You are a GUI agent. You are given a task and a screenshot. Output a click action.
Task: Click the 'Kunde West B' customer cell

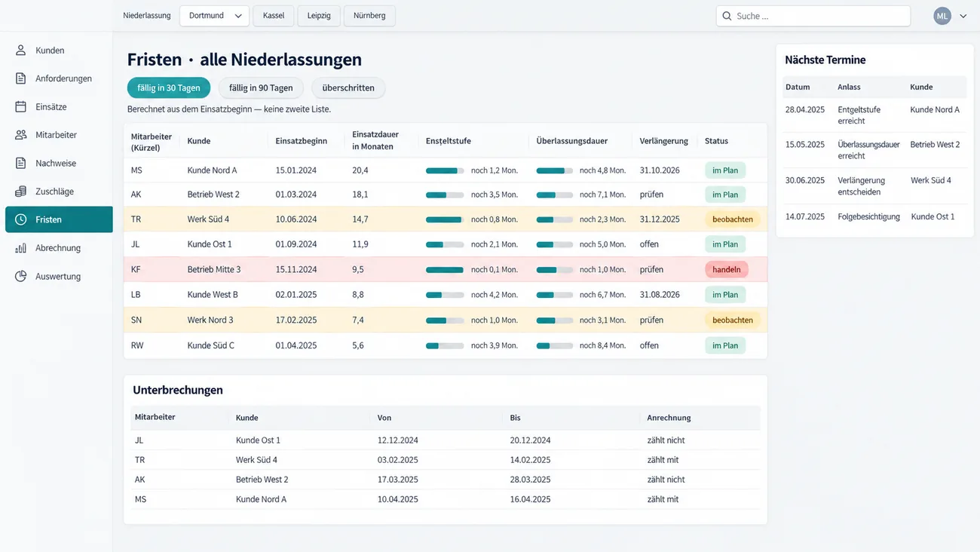coord(213,295)
